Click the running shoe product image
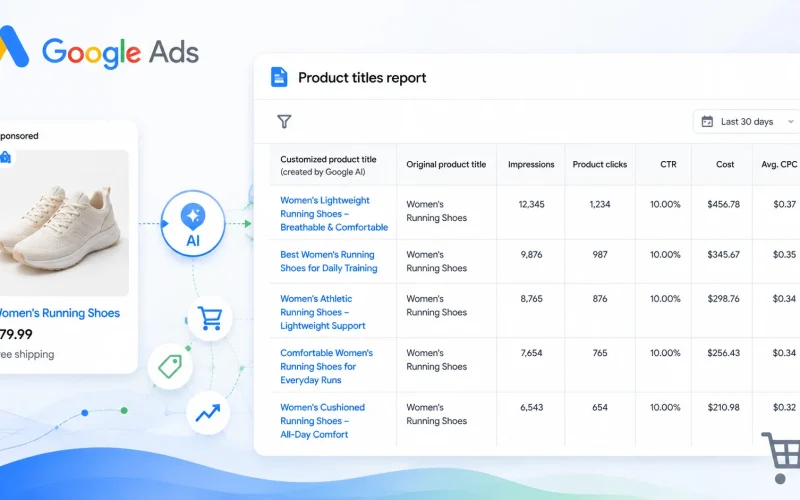This screenshot has height=500, width=800. pos(64,223)
